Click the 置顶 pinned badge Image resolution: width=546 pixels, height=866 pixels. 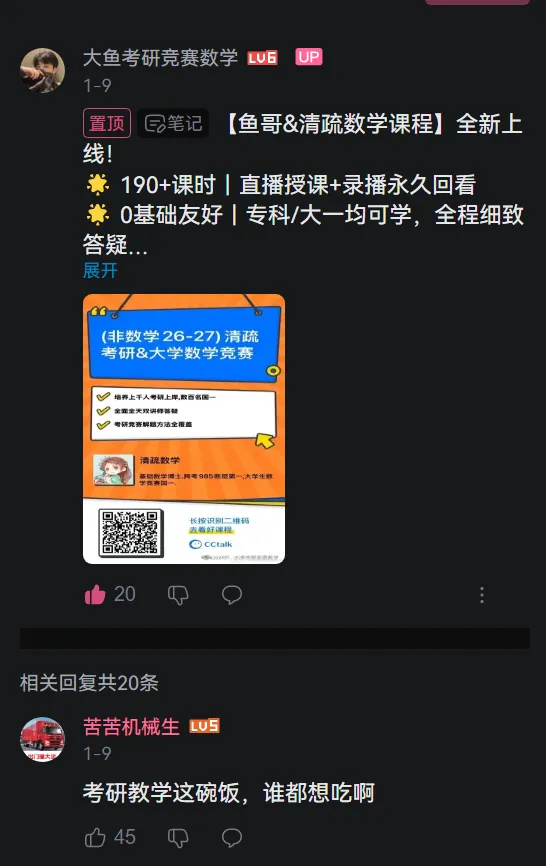tap(107, 123)
